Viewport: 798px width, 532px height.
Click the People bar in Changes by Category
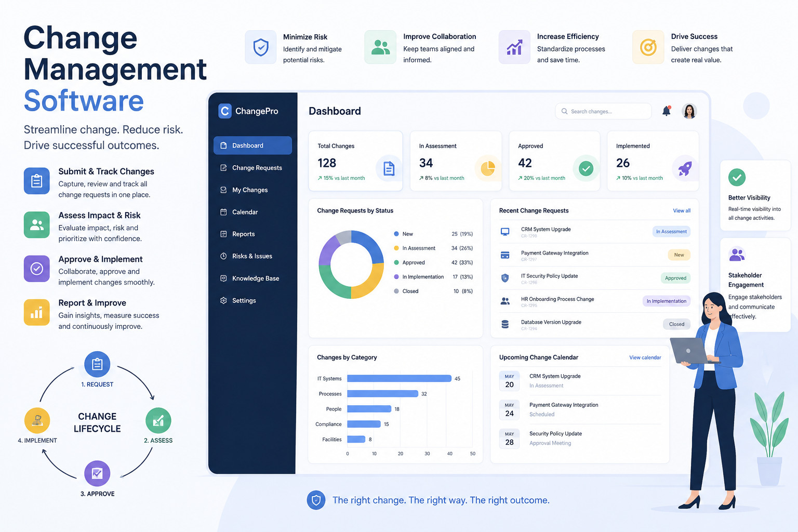369,409
